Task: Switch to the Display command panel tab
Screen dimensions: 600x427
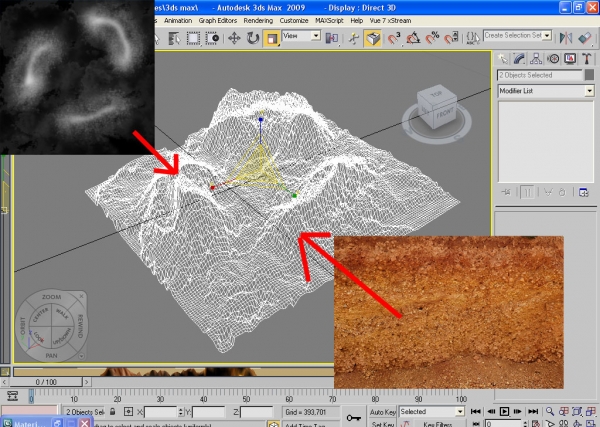Action: (x=570, y=59)
